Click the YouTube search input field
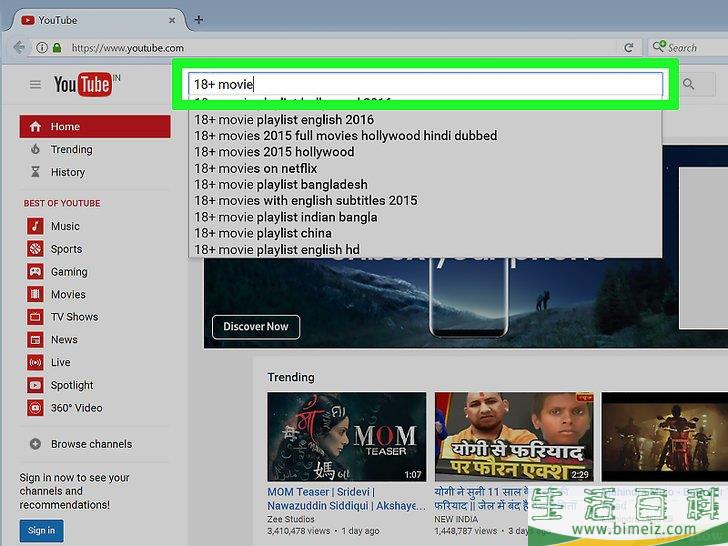Viewport: 728px width, 546px height. pos(425,84)
